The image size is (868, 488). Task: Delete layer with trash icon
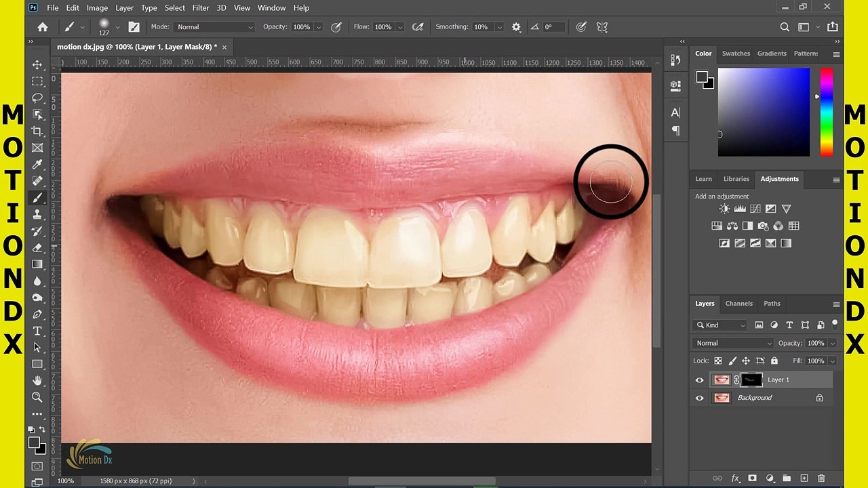[x=821, y=479]
